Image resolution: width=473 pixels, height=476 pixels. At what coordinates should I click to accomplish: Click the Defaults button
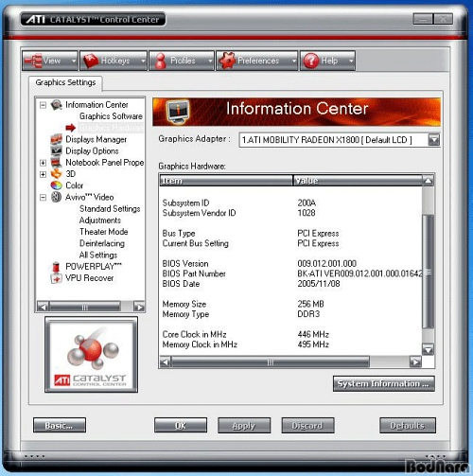click(x=408, y=426)
